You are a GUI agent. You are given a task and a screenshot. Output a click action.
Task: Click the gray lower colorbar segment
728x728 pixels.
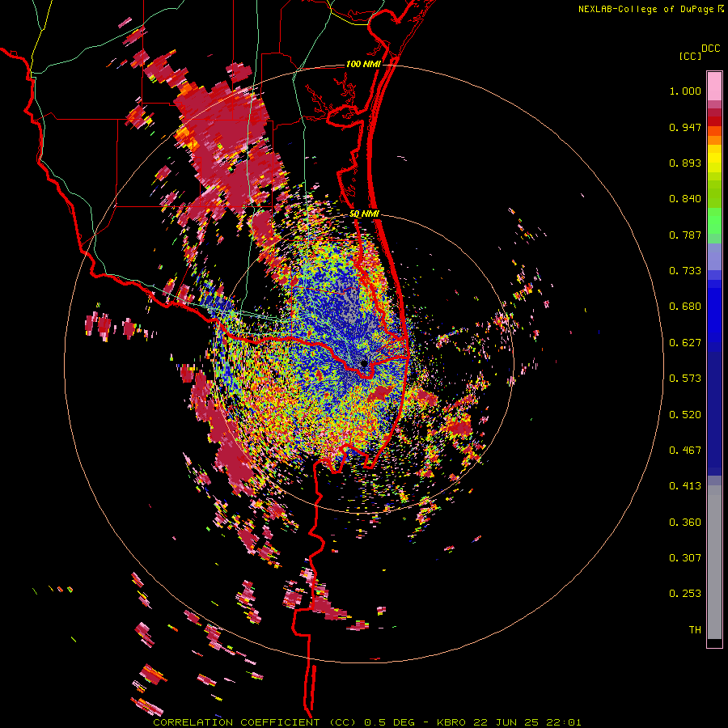tap(714, 562)
